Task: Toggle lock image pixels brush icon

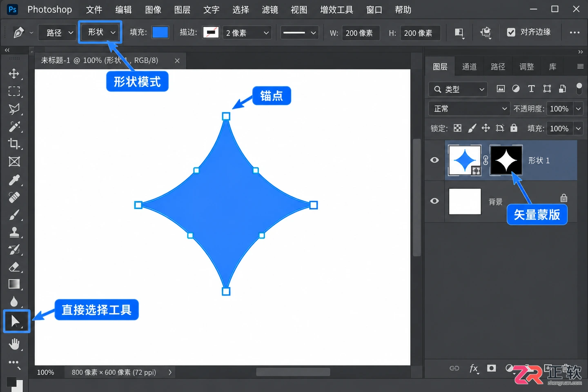Action: [x=472, y=128]
